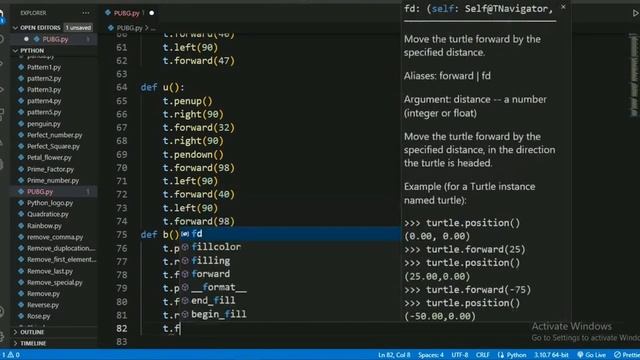The height and width of the screenshot is (360, 640).
Task: Click t.forward(47) on line 62
Action: 199,61
